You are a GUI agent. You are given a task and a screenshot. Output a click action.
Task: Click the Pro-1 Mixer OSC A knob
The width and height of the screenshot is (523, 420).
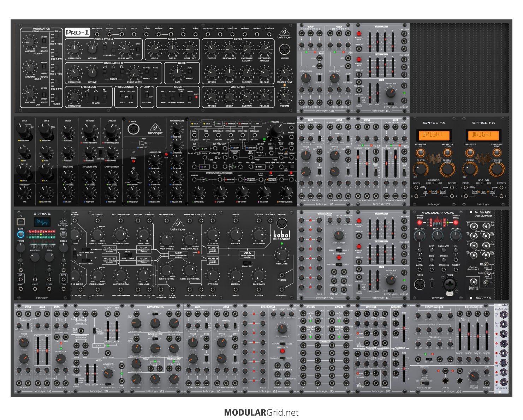(155, 49)
